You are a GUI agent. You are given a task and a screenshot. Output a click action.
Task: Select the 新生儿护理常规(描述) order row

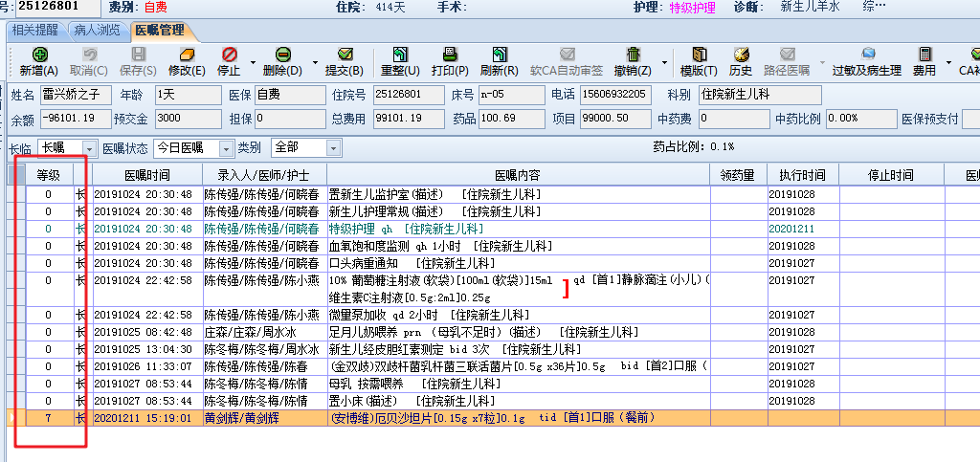pos(494,211)
